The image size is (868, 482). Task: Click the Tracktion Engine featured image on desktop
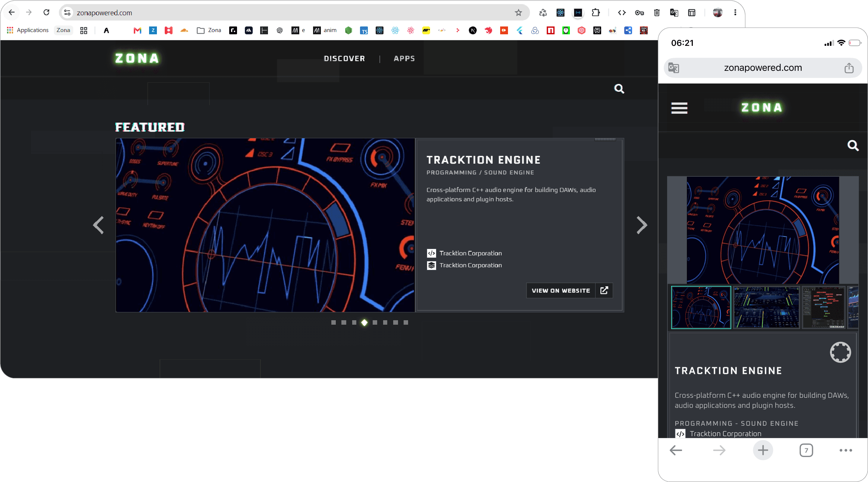click(x=265, y=225)
